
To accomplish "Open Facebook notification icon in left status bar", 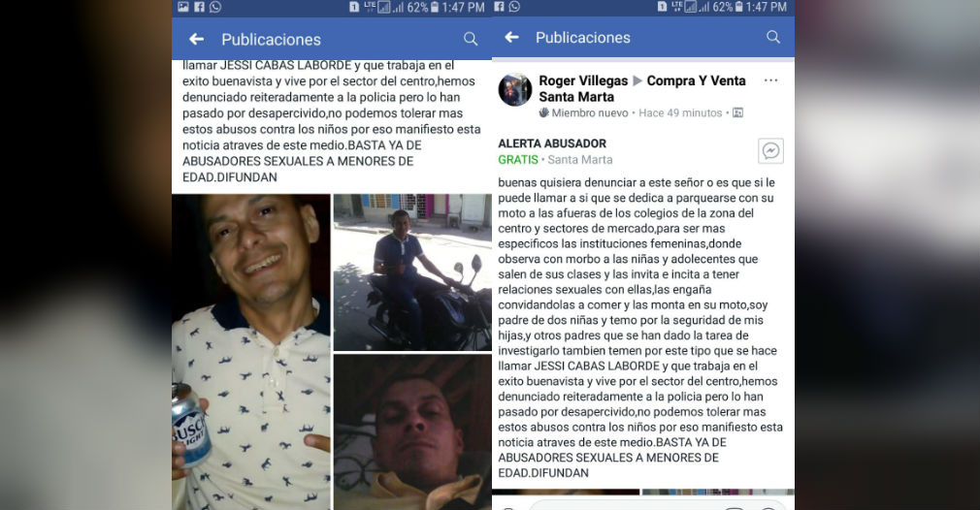I will click(199, 7).
